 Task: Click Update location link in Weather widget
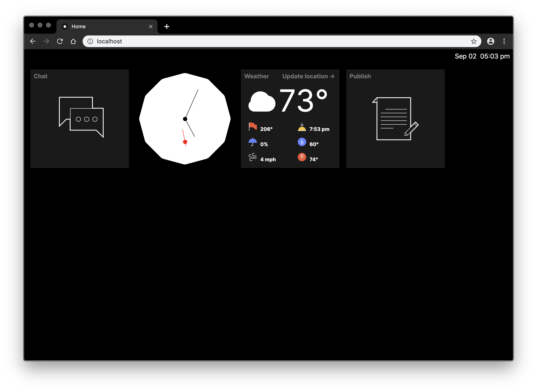tap(308, 76)
